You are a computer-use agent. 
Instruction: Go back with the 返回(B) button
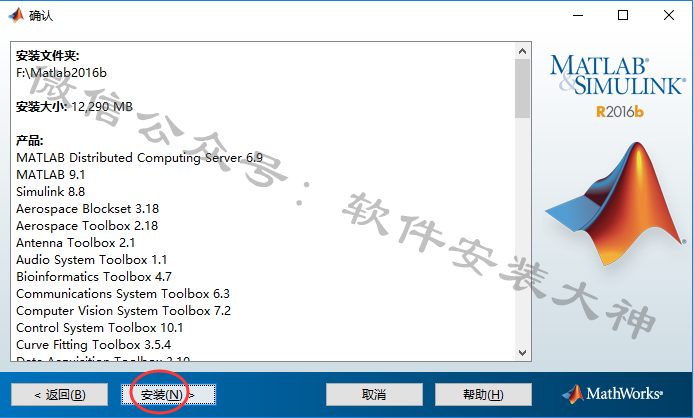(x=59, y=394)
